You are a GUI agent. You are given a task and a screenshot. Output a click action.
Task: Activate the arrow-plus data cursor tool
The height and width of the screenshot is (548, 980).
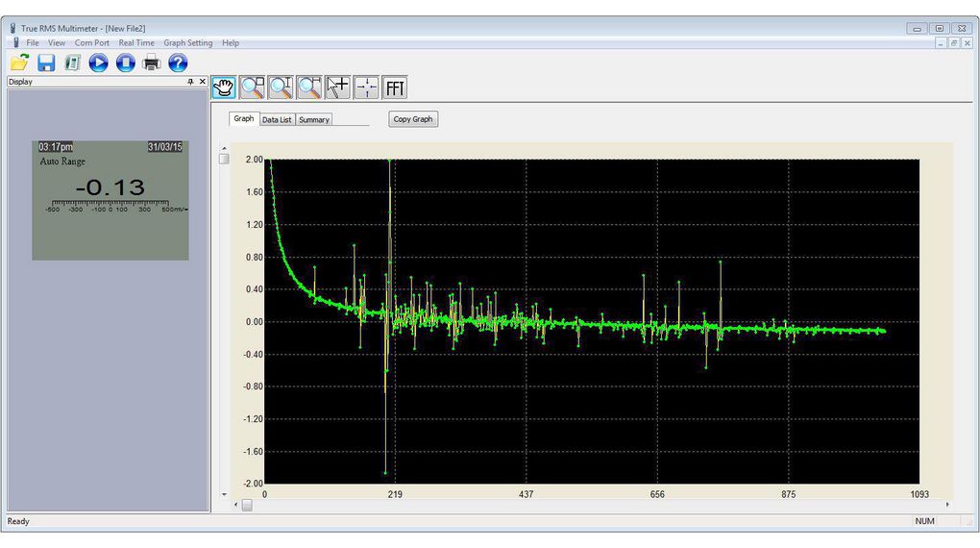pyautogui.click(x=337, y=87)
